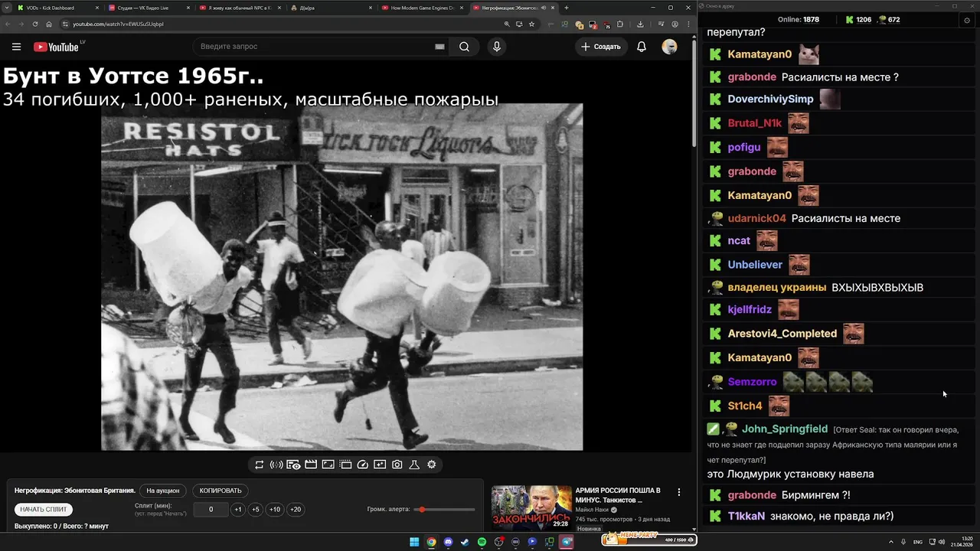Open YouTube notifications bell
Image resolution: width=980 pixels, height=551 pixels.
coord(642,47)
